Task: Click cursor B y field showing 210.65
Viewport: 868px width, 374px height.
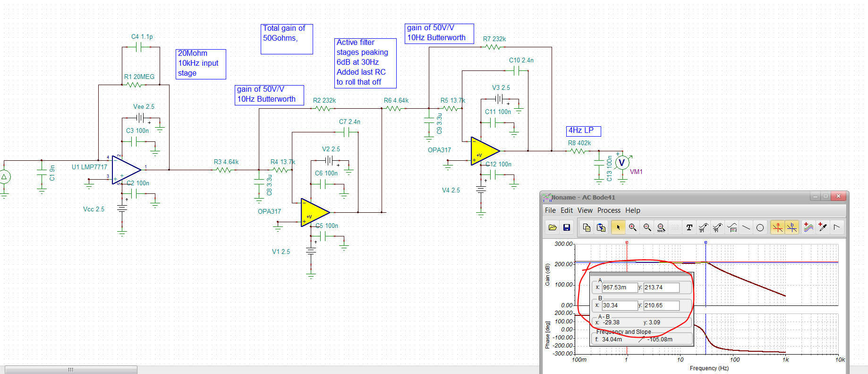Action: [662, 305]
